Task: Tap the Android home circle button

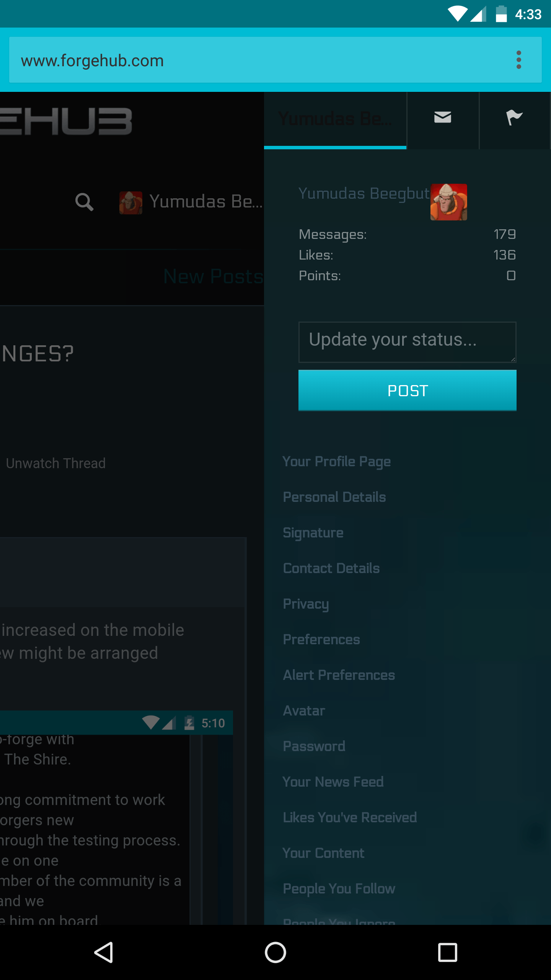Action: 275,952
